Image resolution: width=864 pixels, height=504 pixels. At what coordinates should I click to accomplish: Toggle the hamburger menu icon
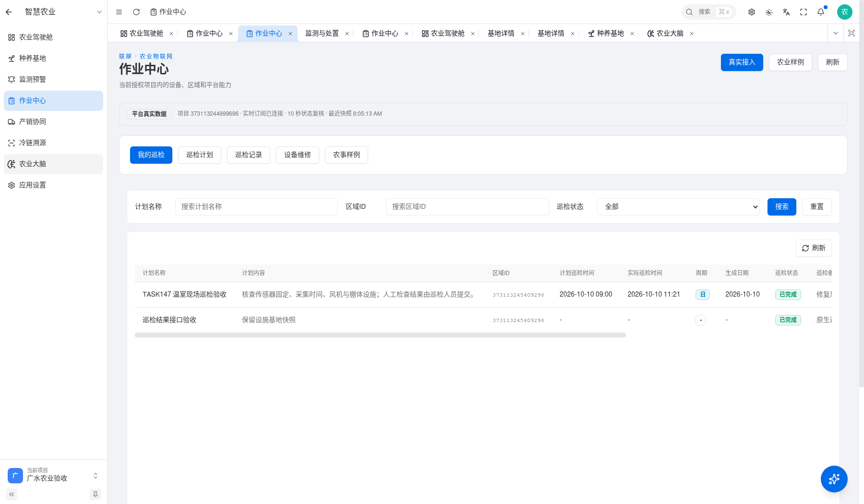click(x=119, y=12)
